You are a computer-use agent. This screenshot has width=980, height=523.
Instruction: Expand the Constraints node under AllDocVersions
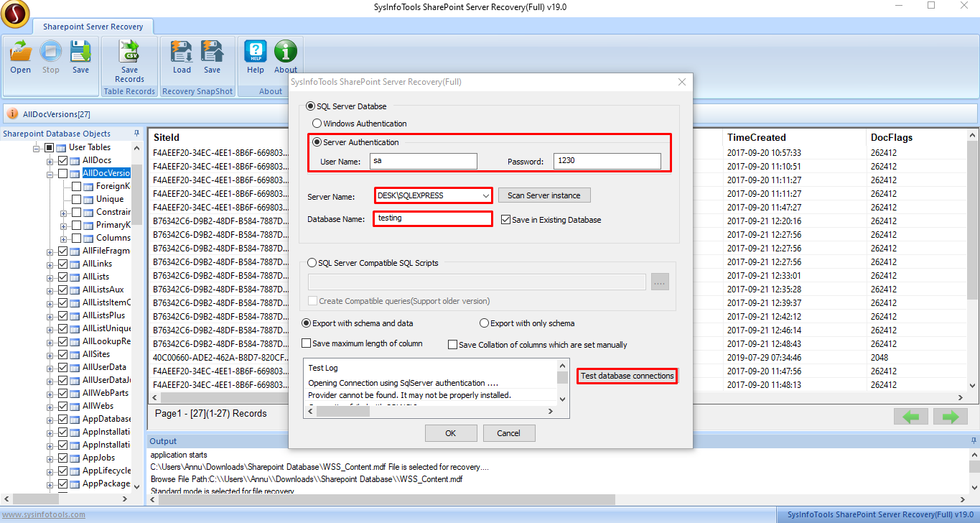pyautogui.click(x=65, y=212)
